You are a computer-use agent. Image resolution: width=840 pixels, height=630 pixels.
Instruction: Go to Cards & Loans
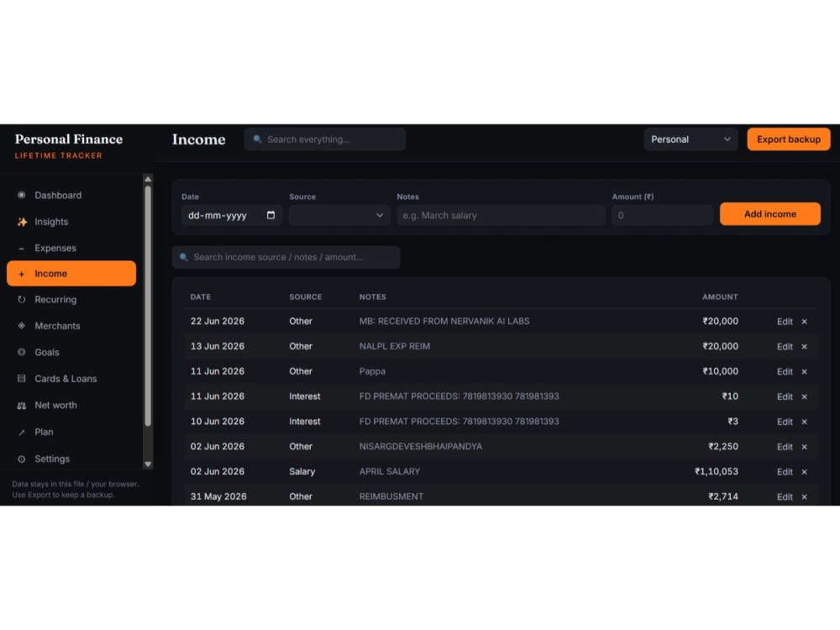(x=71, y=378)
